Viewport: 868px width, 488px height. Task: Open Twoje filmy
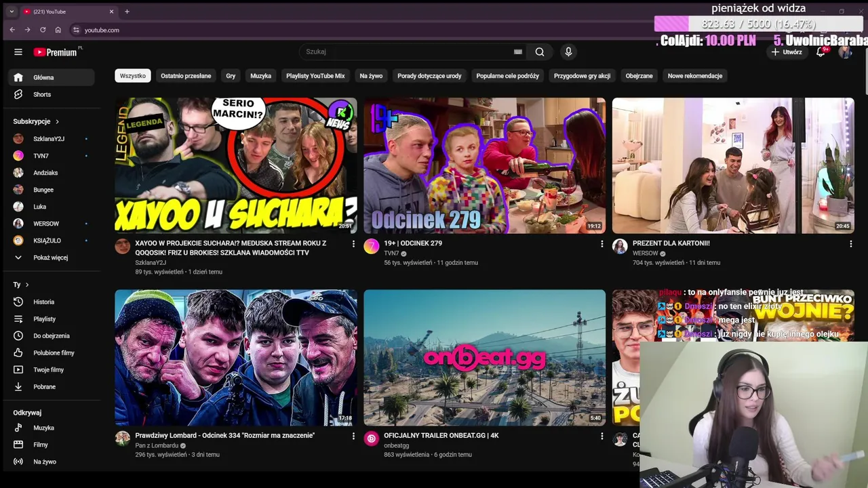[x=52, y=369]
